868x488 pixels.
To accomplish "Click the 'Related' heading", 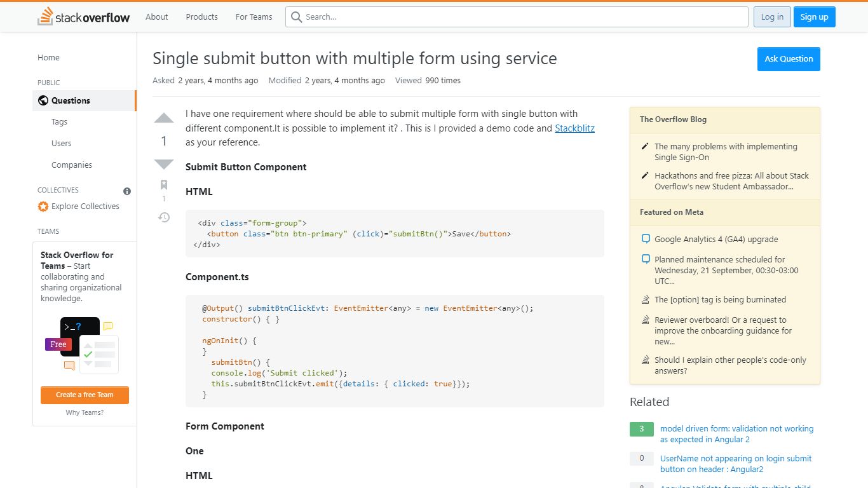I will click(x=649, y=402).
